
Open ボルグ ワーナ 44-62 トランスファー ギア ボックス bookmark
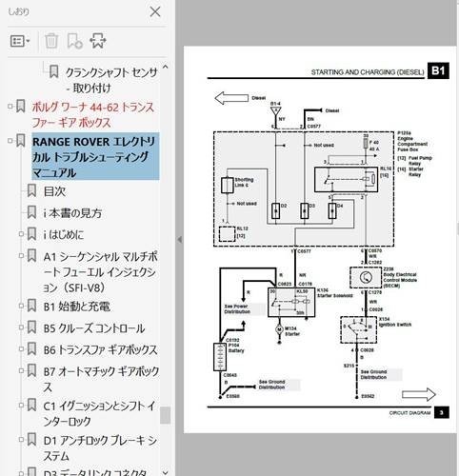coord(93,114)
